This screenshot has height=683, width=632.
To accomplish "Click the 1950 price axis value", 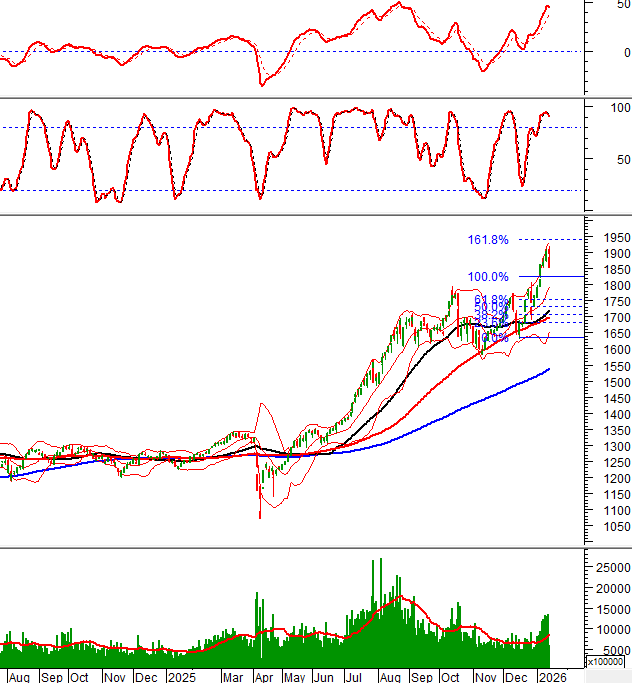I will click(x=613, y=238).
